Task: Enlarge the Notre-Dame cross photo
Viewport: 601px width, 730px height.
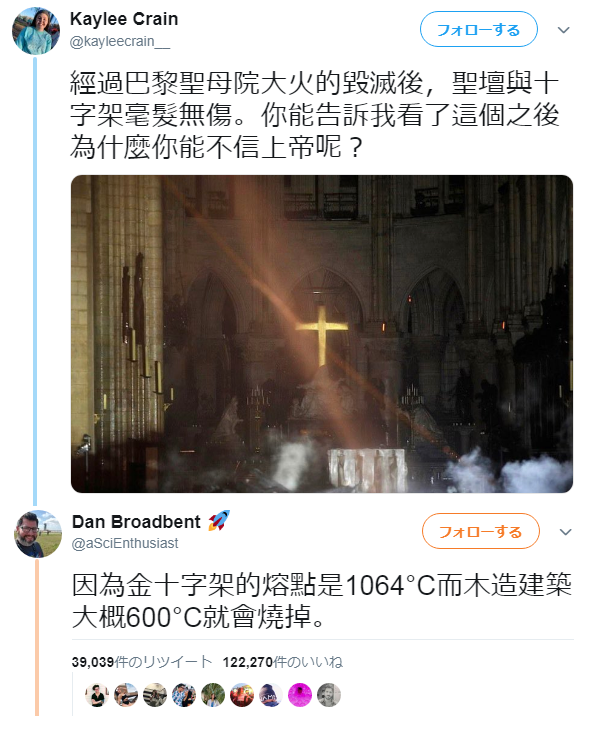Action: (322, 334)
